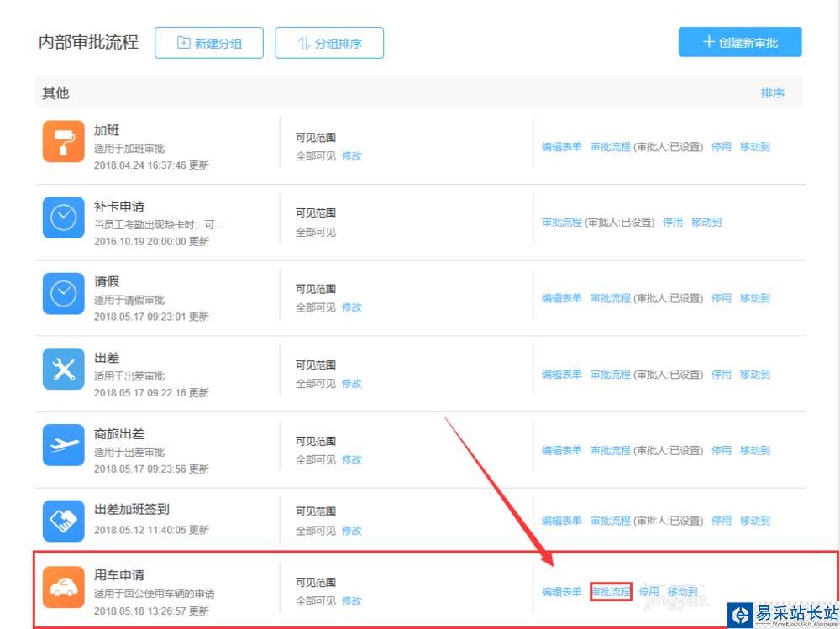Image resolution: width=840 pixels, height=629 pixels.
Task: Click 修改 visibility for 出差
Action: pyautogui.click(x=351, y=384)
